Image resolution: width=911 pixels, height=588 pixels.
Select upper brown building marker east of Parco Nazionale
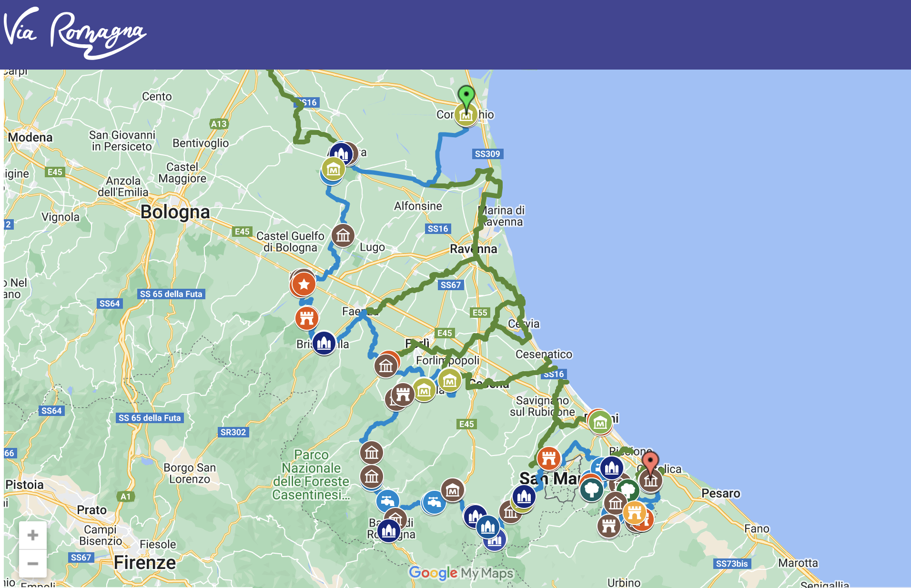[x=372, y=453]
